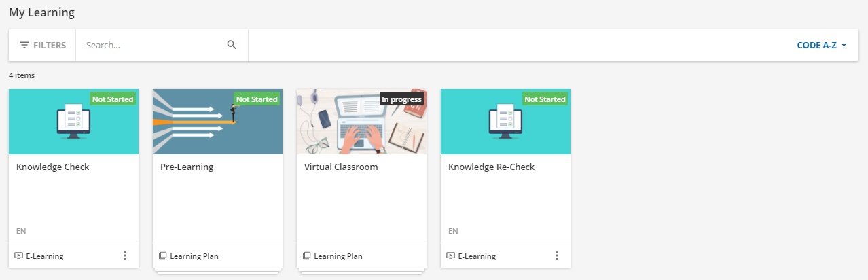Viewport: 868px width, 280px height.
Task: Click Learning Plan icon on Virtual Classroom card
Action: coord(307,256)
